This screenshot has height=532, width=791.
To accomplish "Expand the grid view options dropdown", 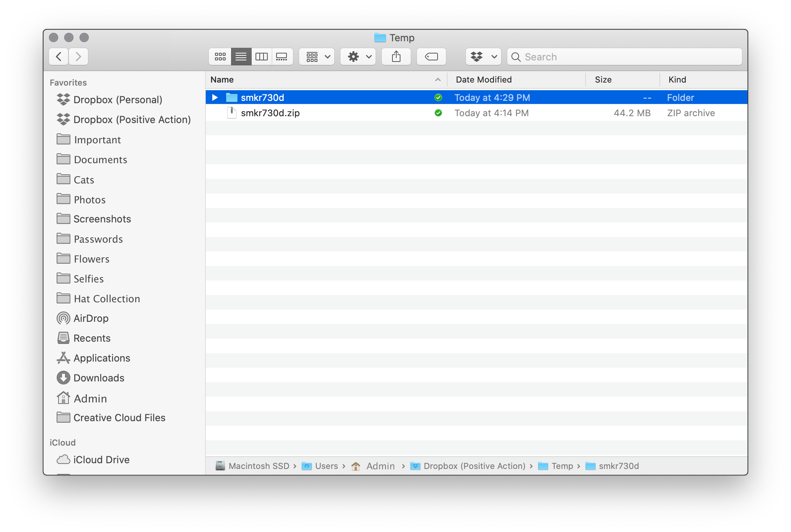I will 318,56.
